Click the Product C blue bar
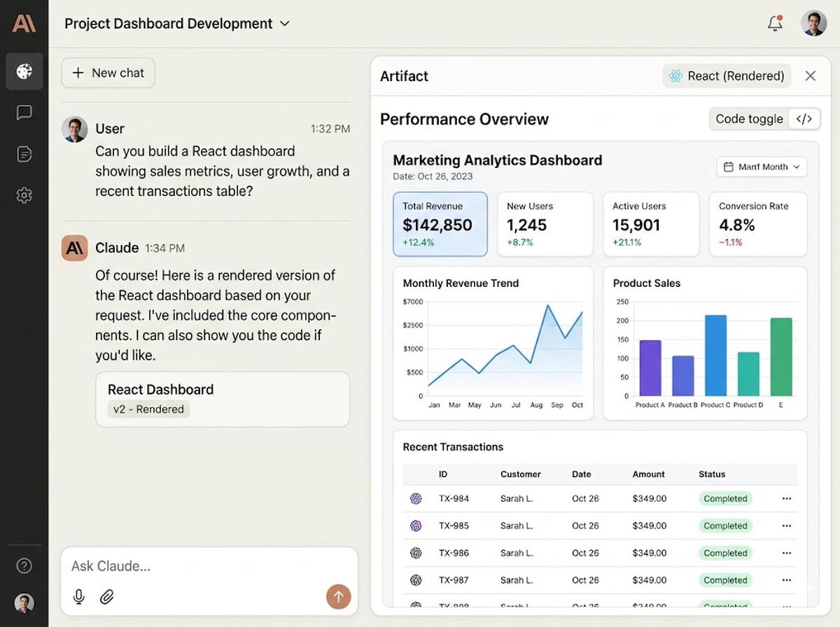840x627 pixels. (715, 355)
